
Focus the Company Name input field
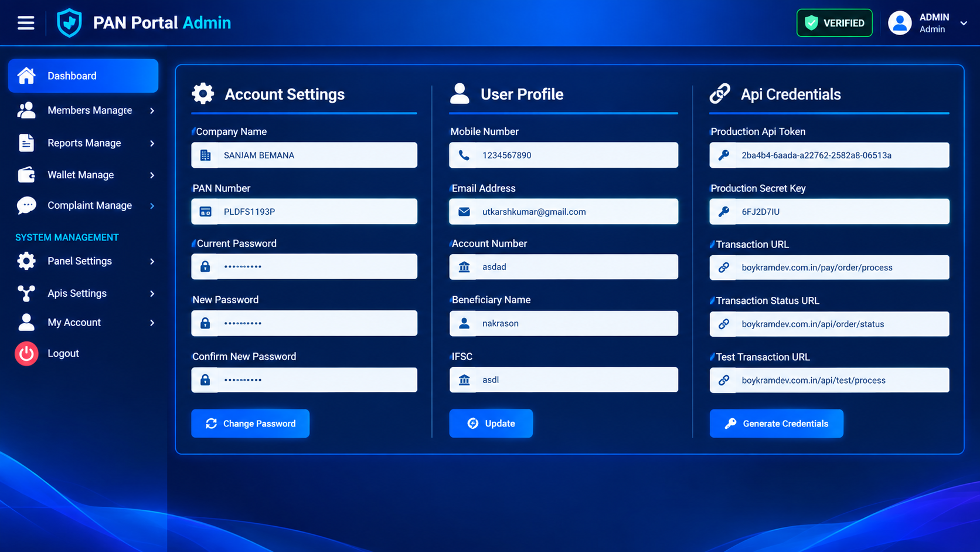[x=304, y=155]
